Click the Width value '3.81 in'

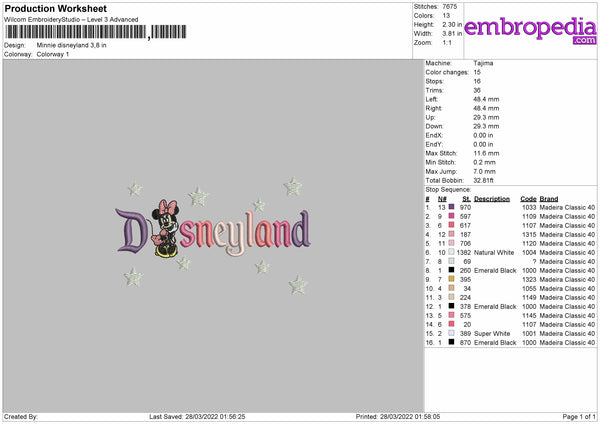(452, 34)
